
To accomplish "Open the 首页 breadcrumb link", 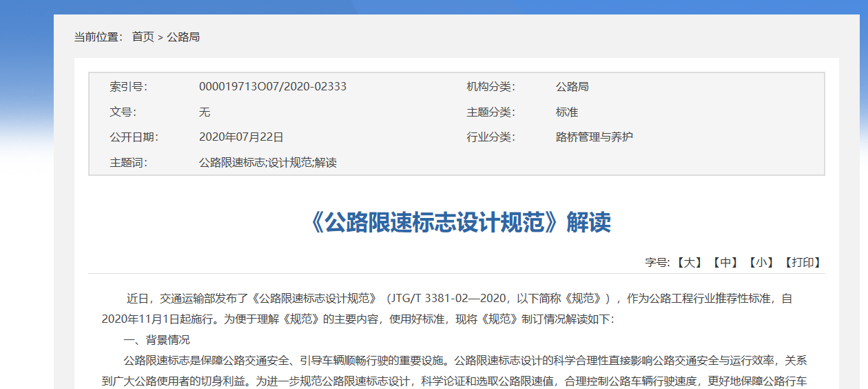I will click(x=143, y=37).
